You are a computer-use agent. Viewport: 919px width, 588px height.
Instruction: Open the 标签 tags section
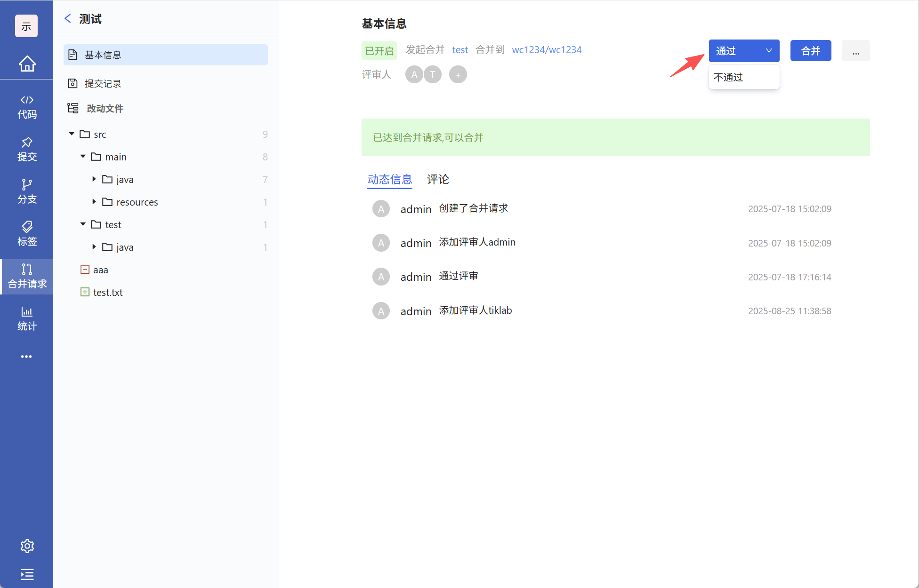point(27,234)
